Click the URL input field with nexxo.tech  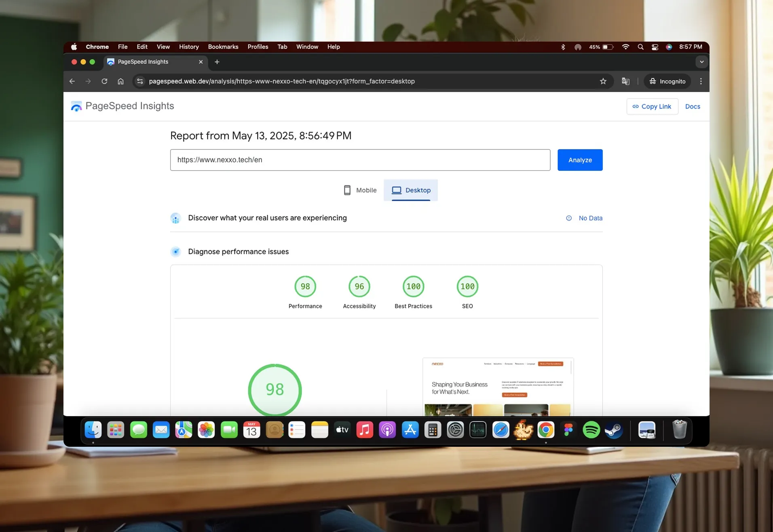[360, 160]
